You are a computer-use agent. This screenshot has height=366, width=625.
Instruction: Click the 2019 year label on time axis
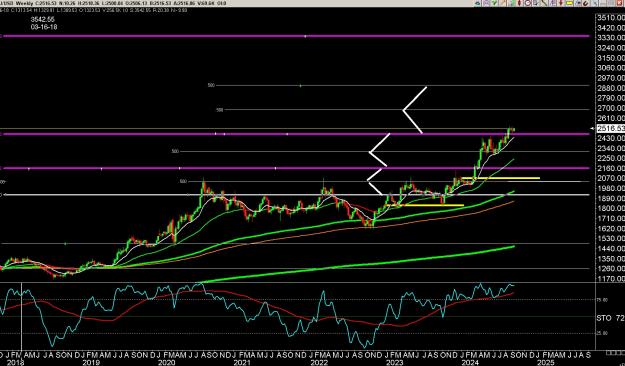pos(91,362)
